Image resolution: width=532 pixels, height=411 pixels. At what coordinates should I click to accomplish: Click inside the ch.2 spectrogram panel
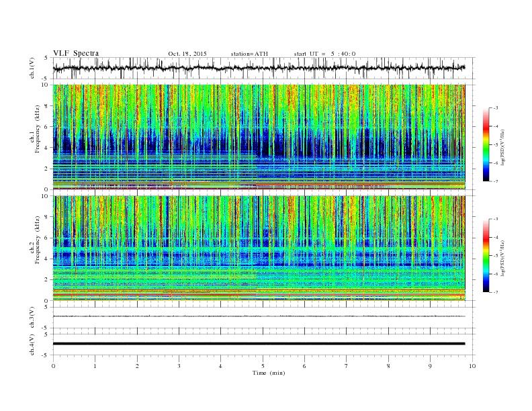point(259,248)
